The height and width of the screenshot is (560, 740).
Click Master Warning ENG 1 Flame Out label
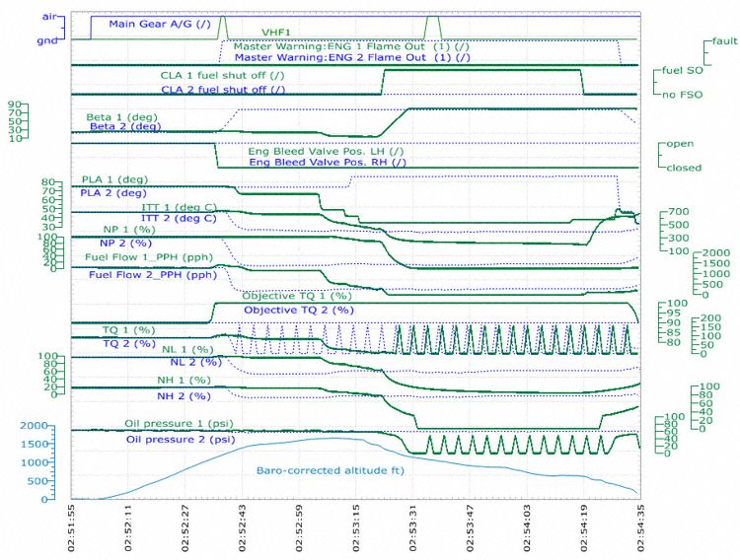[x=351, y=46]
